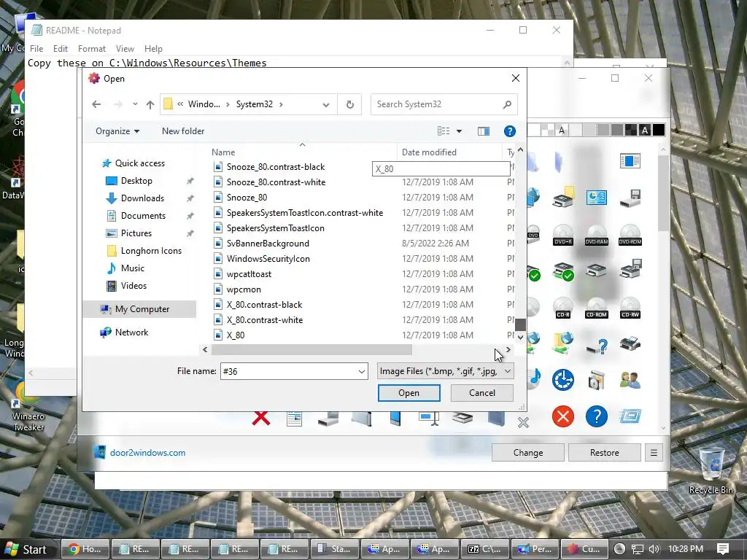The image size is (747, 560).
Task: Visit the door2windows.com link
Action: [x=147, y=452]
